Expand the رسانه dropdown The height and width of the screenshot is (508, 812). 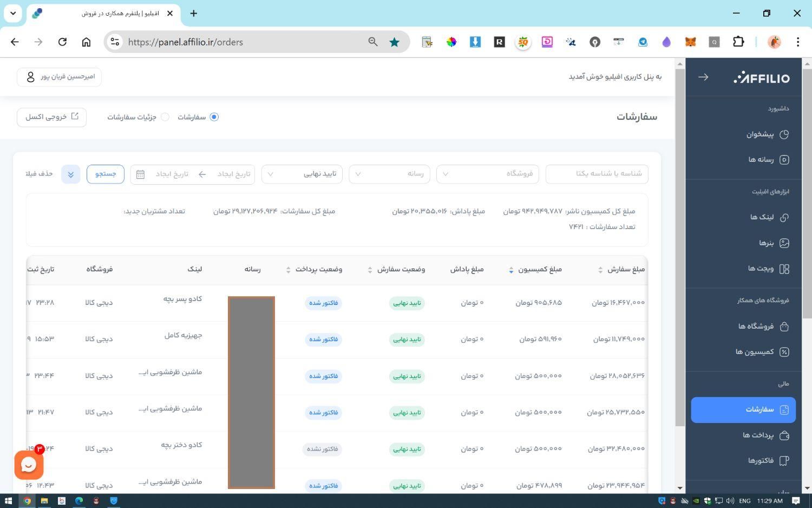389,174
